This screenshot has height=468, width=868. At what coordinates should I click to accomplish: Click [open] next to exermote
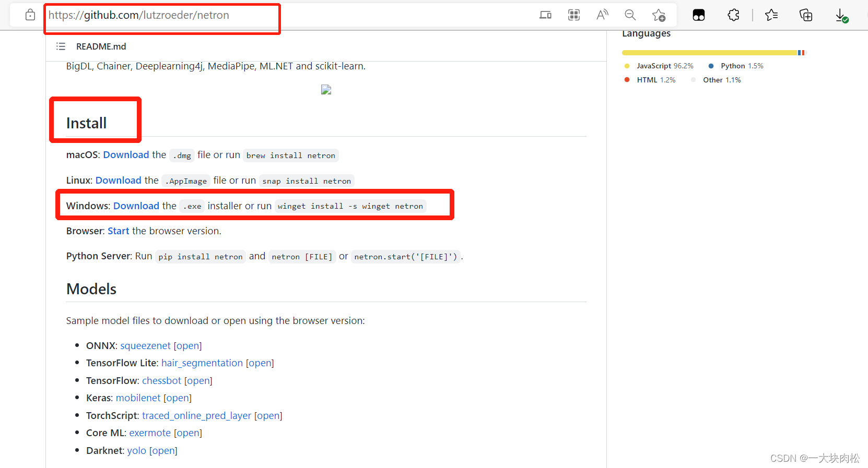pos(188,433)
